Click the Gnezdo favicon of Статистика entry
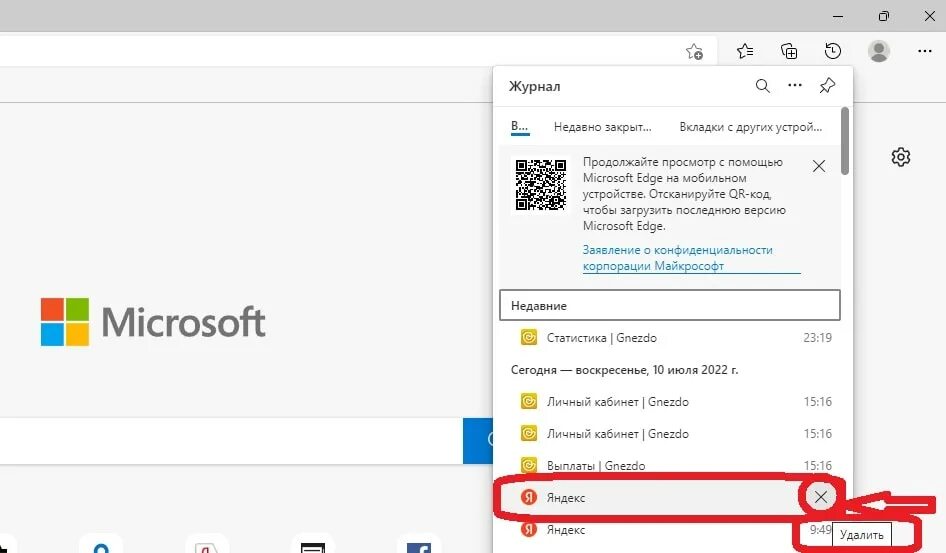 [x=529, y=337]
